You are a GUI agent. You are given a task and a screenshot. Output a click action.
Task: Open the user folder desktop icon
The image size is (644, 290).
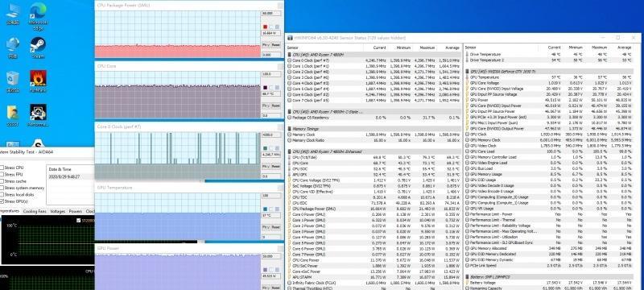coord(13,115)
